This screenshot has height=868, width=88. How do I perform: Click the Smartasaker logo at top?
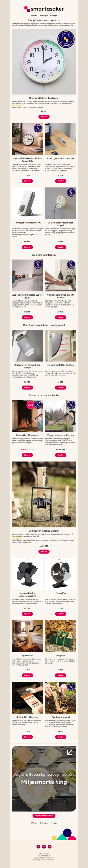(x=44, y=9)
